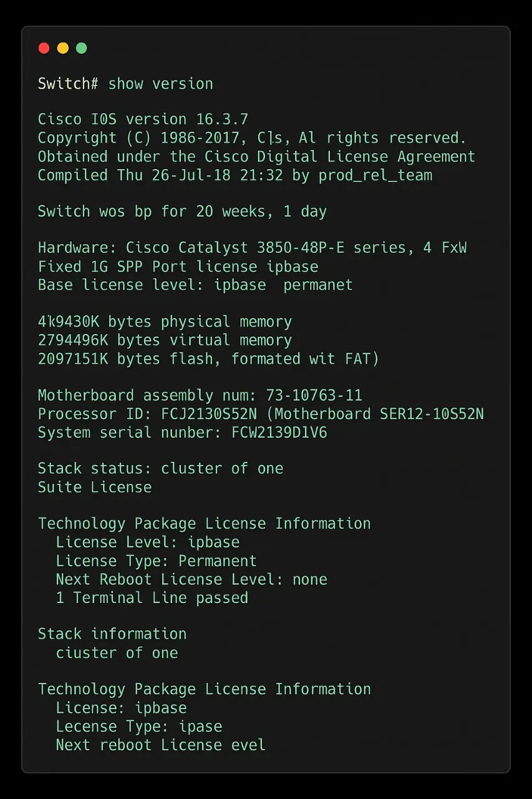Click the Cisco Digital License Agreement line
Screen dimensions: 532x799
coord(256,157)
